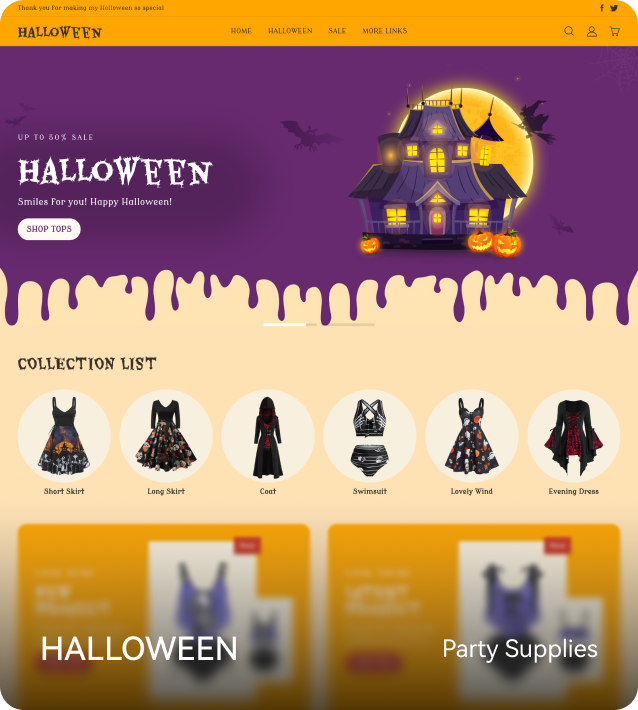This screenshot has height=710, width=638.
Task: Open the Coat collection image
Action: point(268,436)
